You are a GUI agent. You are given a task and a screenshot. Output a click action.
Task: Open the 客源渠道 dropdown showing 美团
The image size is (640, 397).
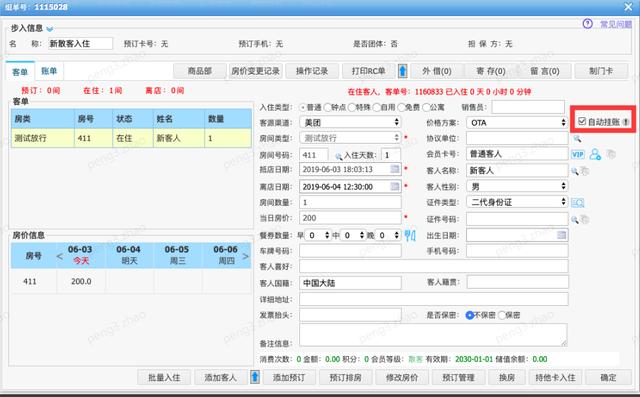350,122
